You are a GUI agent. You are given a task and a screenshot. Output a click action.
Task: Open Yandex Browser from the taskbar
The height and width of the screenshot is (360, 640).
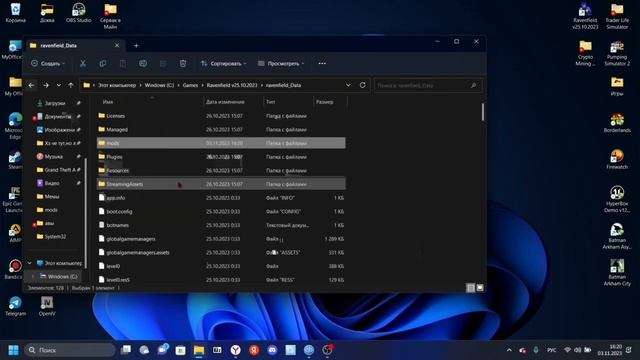[x=236, y=350]
